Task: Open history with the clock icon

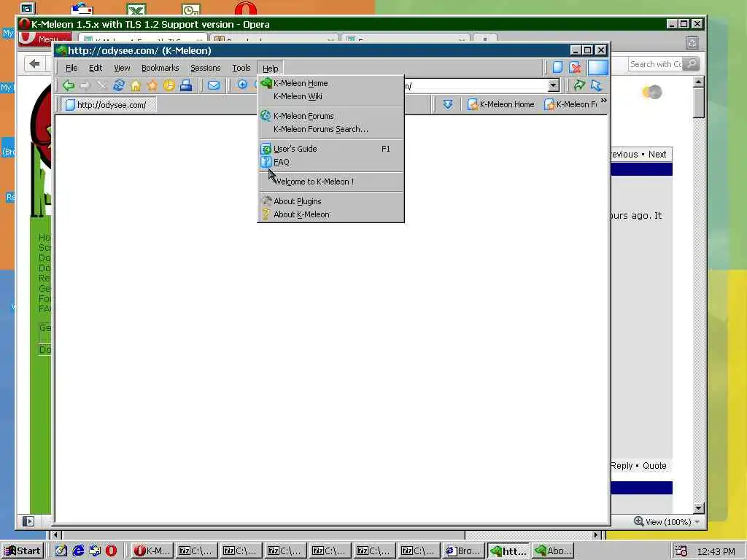Action: pyautogui.click(x=169, y=86)
